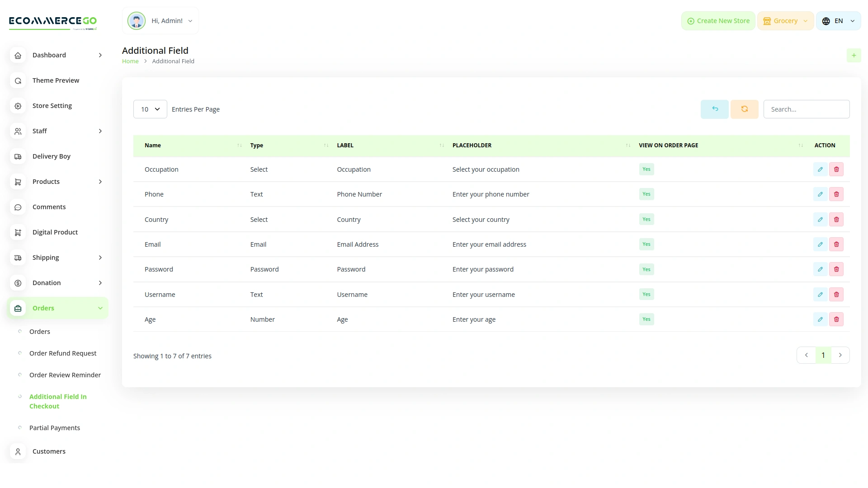
Task: Open Partial Payments from Orders menu
Action: click(54, 427)
